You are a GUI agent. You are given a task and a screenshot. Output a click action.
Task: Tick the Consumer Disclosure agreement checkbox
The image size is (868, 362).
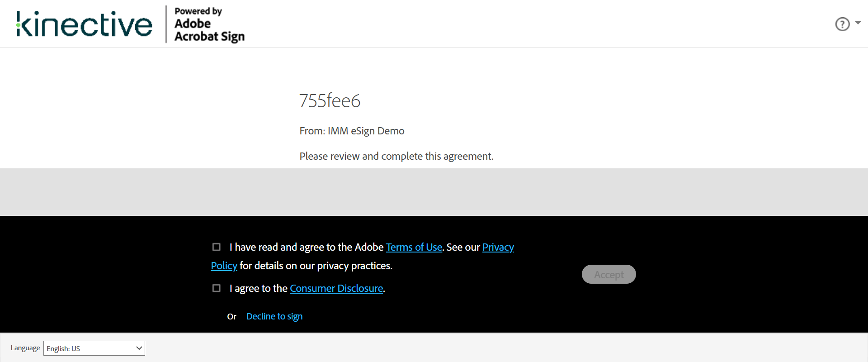click(x=217, y=288)
